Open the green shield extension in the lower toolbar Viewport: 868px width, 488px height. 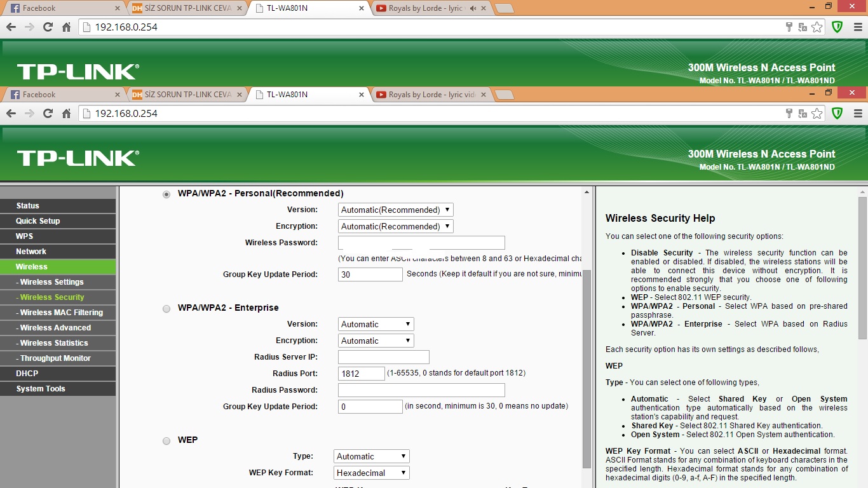[837, 114]
